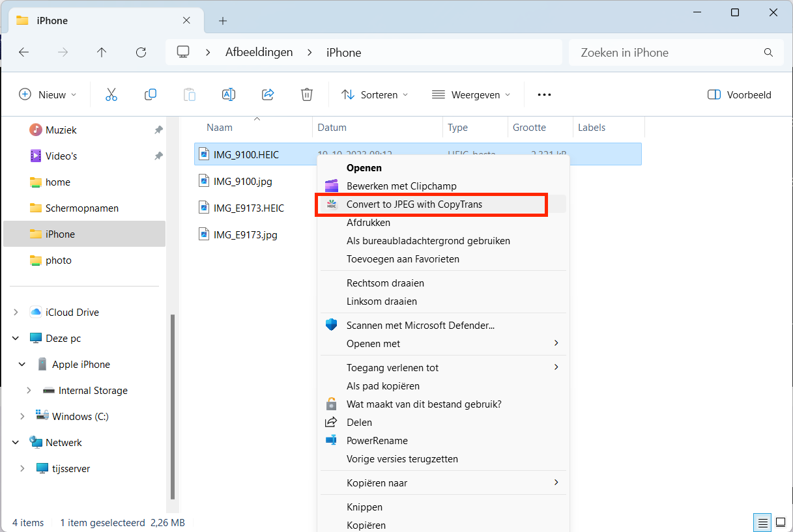
Task: Click the Zoeken in iPhone search field
Action: click(668, 53)
